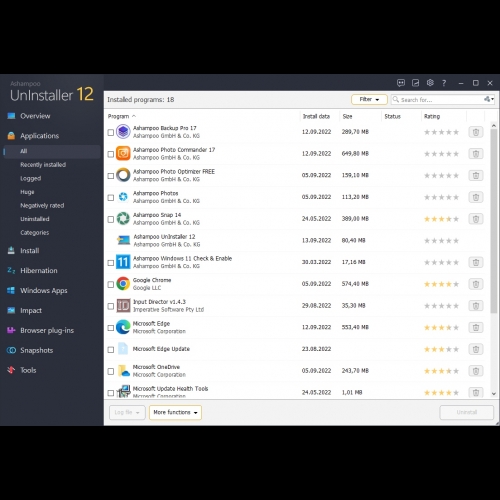Click trash icon for Ashampoo Photo Optimizer FREE
The image size is (500, 500).
point(476,175)
